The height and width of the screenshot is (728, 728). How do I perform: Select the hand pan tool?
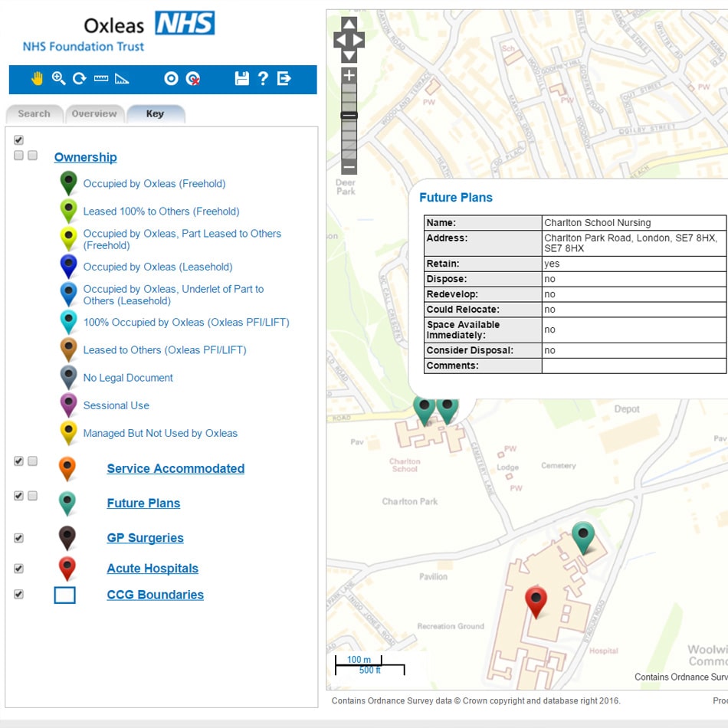(37, 78)
